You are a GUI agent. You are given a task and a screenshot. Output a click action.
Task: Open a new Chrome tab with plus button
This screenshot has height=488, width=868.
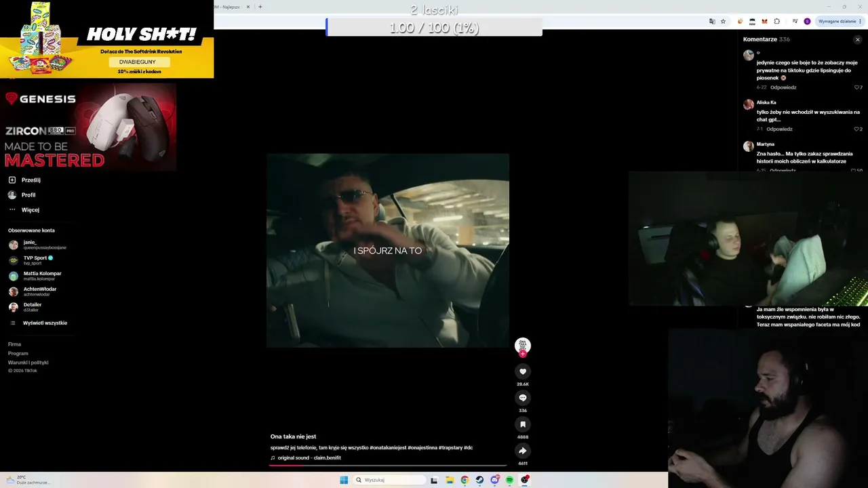260,7
